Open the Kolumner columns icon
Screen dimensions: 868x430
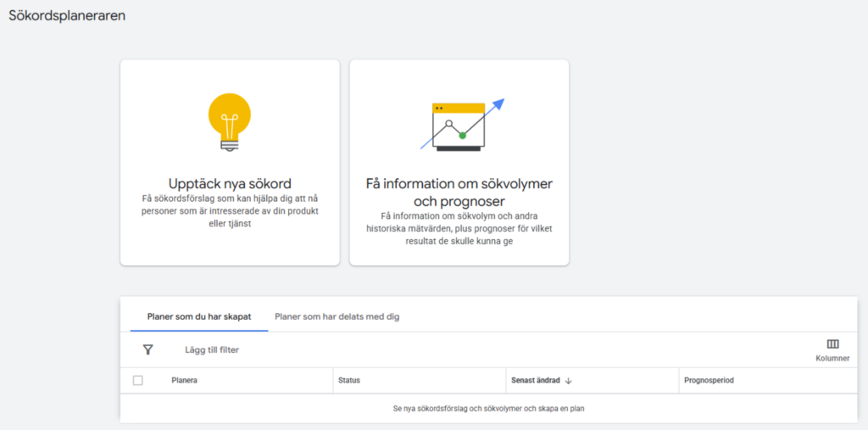tap(832, 343)
